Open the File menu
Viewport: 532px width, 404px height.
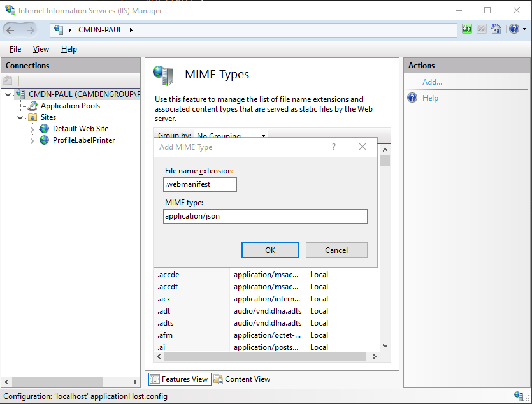point(15,49)
